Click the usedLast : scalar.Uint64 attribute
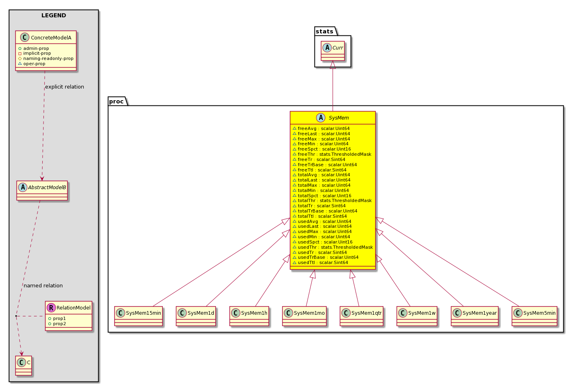The width and height of the screenshot is (577, 392). point(325,226)
